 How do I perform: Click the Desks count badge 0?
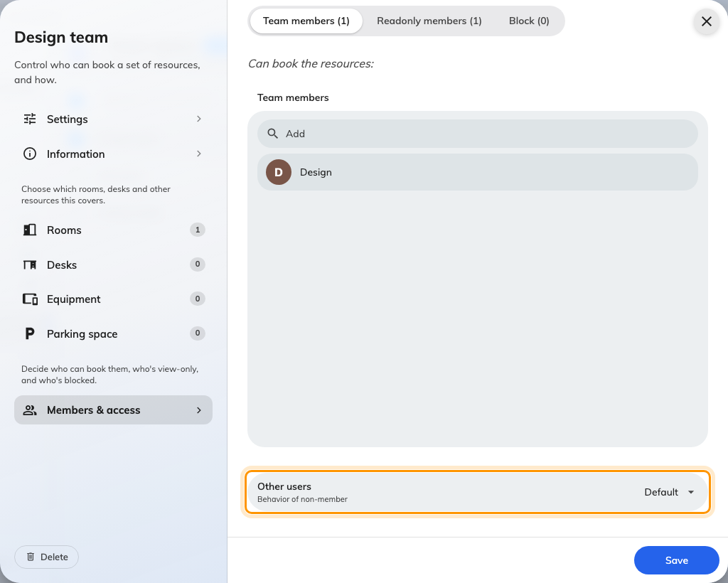(198, 264)
